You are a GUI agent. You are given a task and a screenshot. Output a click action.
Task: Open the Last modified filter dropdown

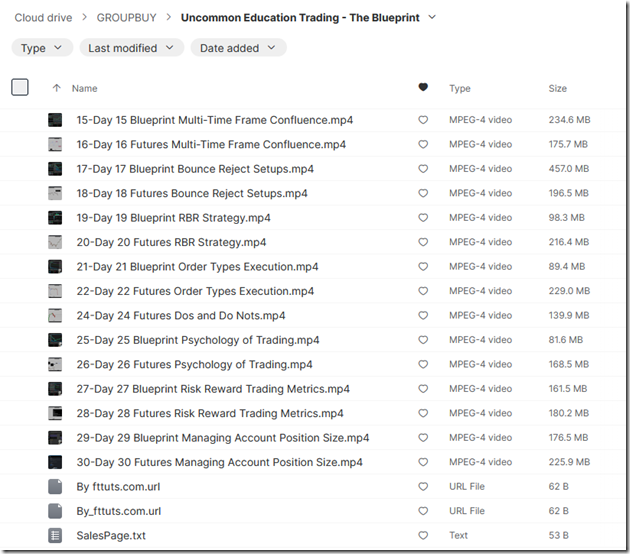point(132,48)
